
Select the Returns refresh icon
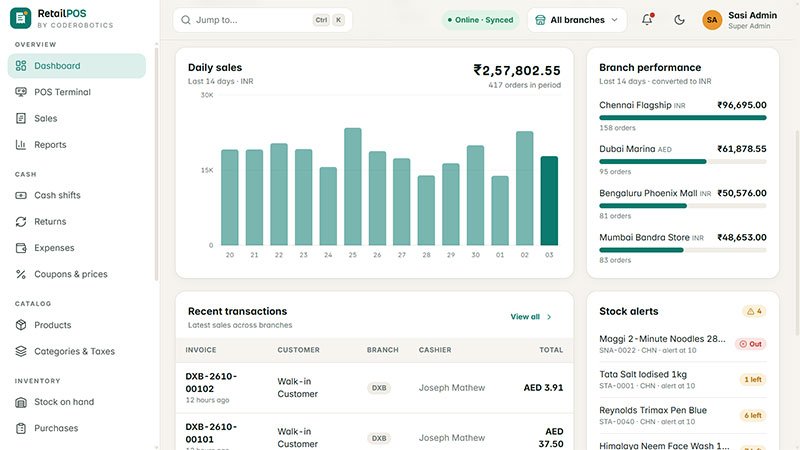[x=21, y=221]
